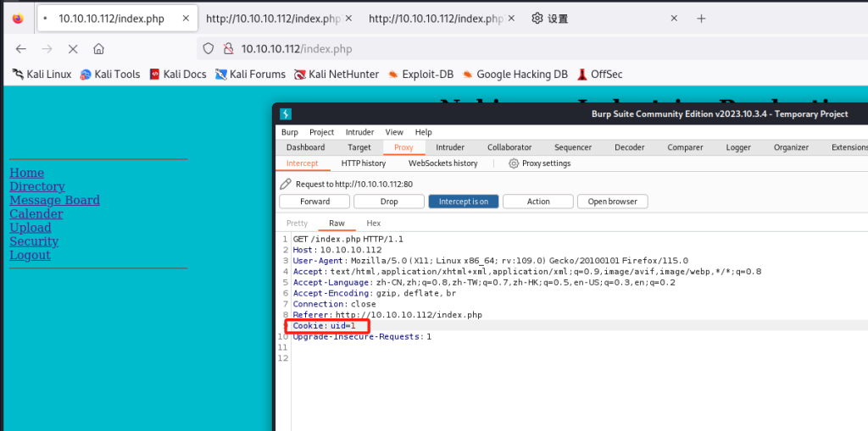Image resolution: width=868 pixels, height=431 pixels.
Task: Open the Kali Forums bookmark
Action: tap(250, 75)
